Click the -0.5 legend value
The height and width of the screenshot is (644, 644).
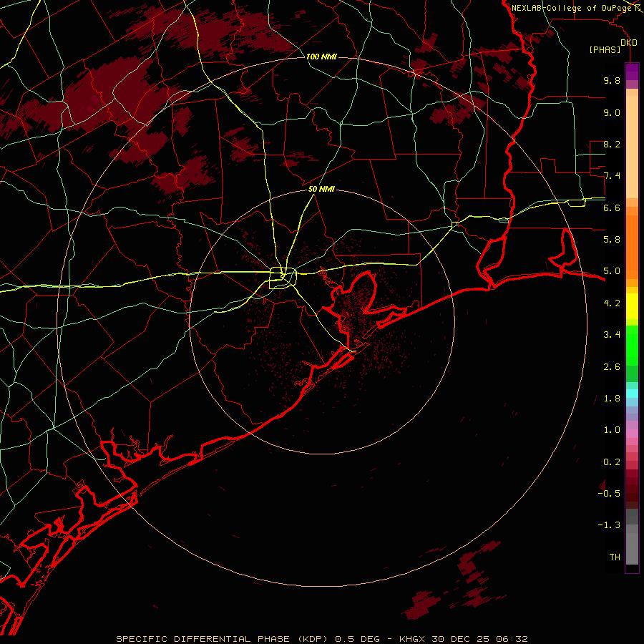tap(609, 493)
